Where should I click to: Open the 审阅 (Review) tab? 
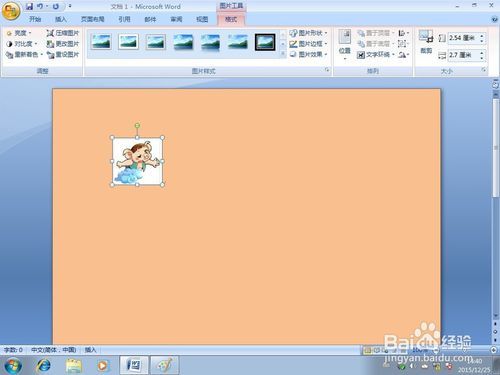pyautogui.click(x=176, y=19)
